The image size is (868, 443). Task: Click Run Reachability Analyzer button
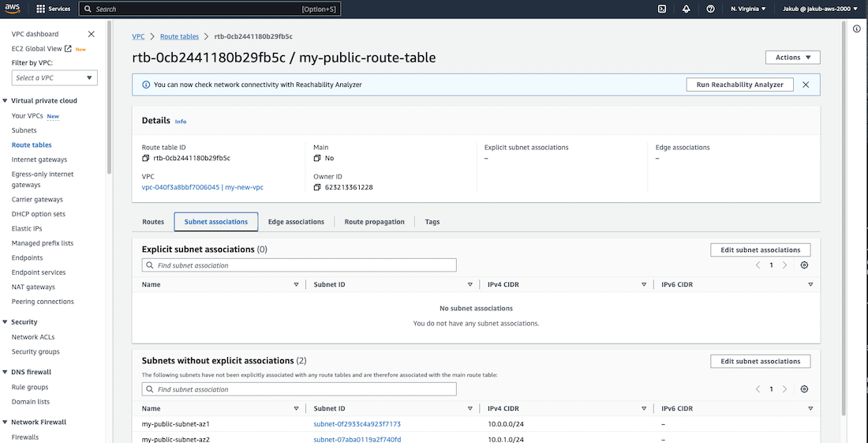739,84
